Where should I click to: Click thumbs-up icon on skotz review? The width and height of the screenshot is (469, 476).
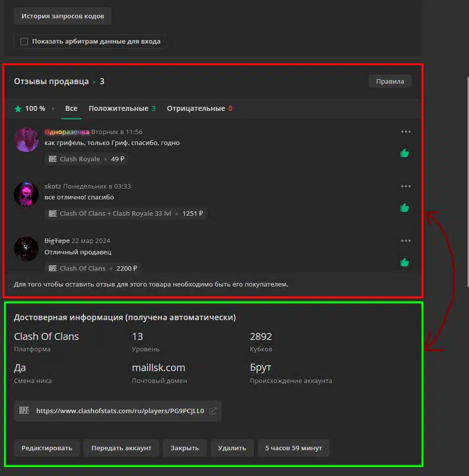(404, 208)
